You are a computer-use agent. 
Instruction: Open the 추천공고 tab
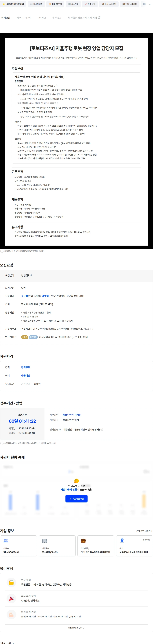(57, 18)
